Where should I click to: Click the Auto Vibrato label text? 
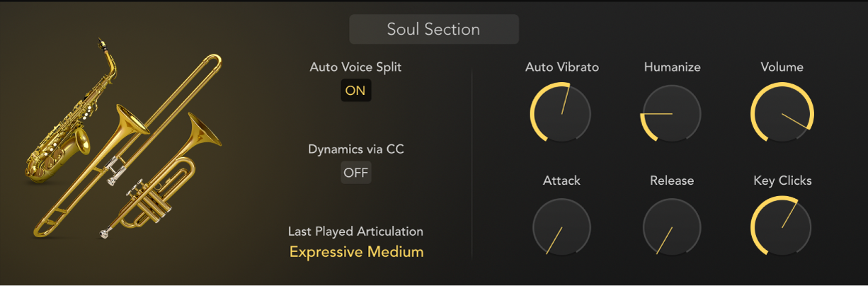562,67
